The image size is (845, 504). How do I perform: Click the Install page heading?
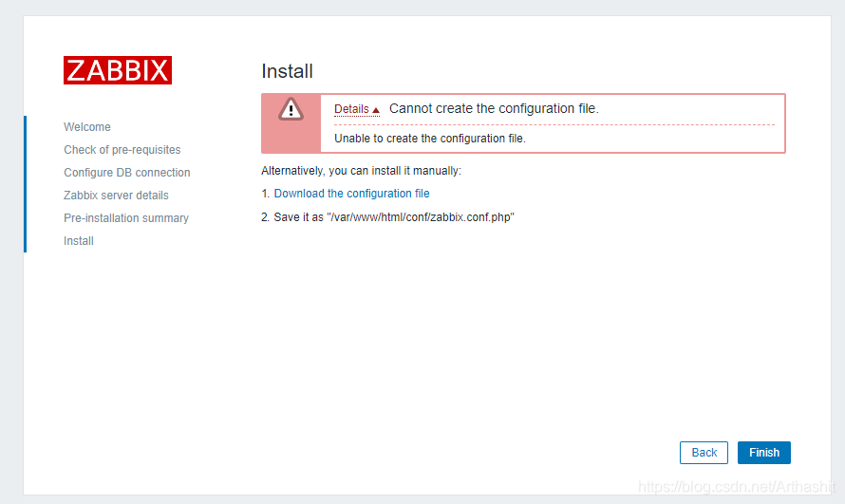(288, 71)
